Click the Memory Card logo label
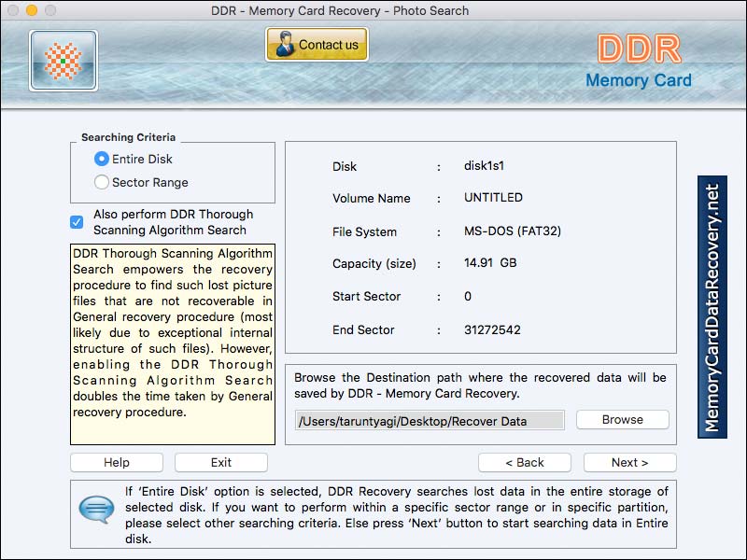Viewport: 747px width, 560px height. pos(640,81)
